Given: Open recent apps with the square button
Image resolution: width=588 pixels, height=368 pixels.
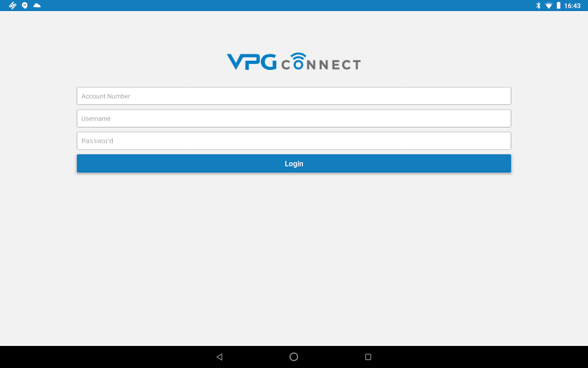Looking at the screenshot, I should [368, 357].
